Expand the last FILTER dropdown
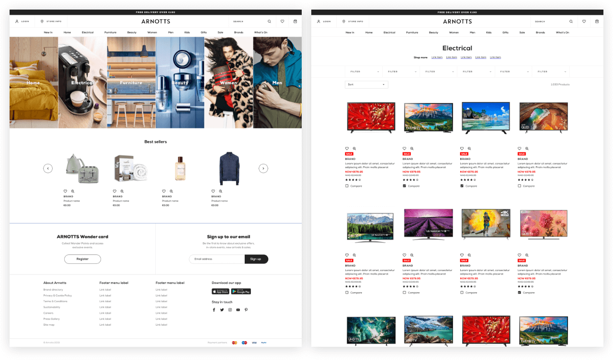Image resolution: width=613 pixels, height=364 pixels. tap(550, 71)
